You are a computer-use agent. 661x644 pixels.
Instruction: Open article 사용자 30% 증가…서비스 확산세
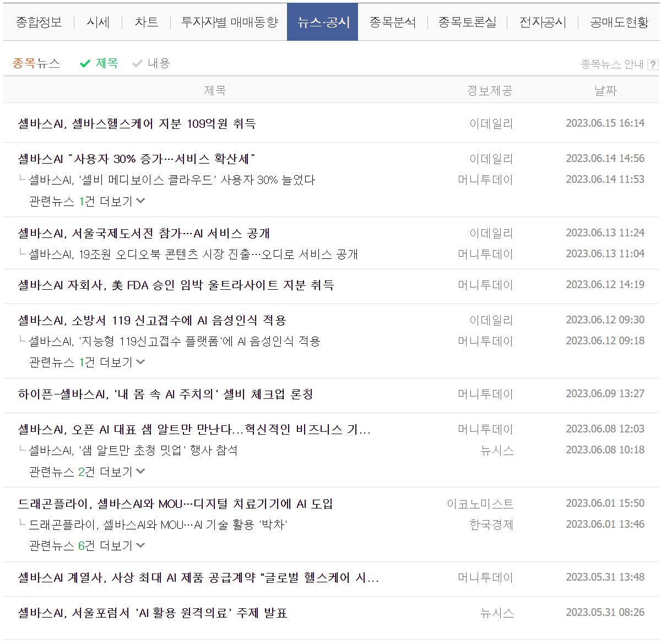137,159
